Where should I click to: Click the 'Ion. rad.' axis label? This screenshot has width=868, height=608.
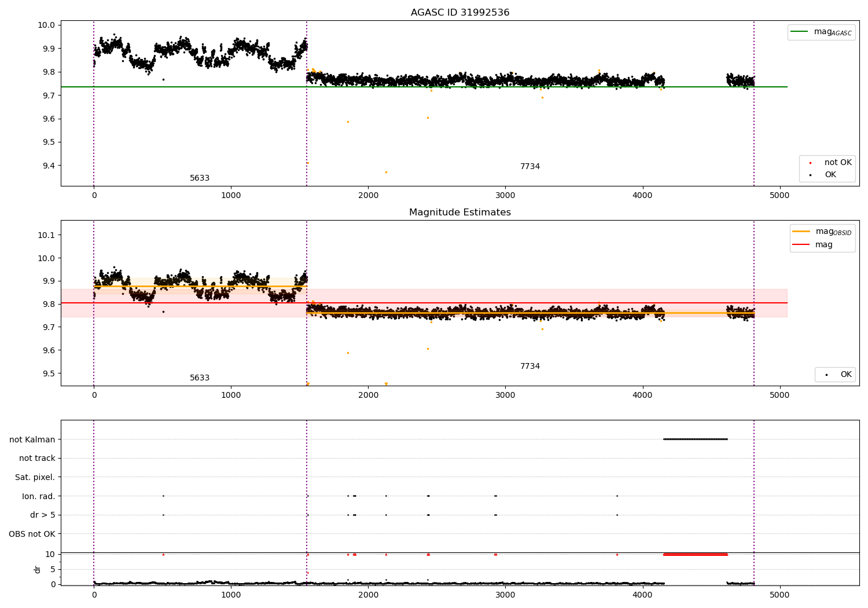[39, 496]
